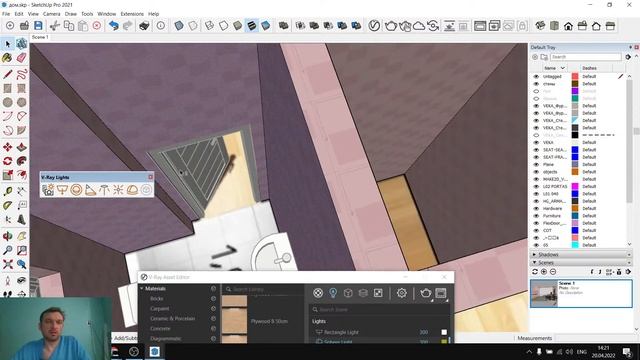Click the Remove Scene minus button
Screen dimensions: 640x360
(x=553, y=272)
